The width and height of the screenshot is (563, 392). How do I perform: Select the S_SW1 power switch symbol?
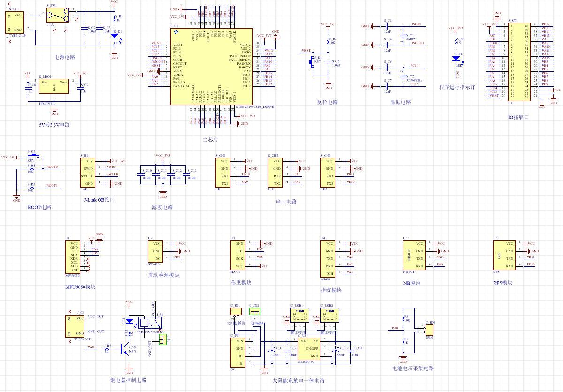click(59, 15)
